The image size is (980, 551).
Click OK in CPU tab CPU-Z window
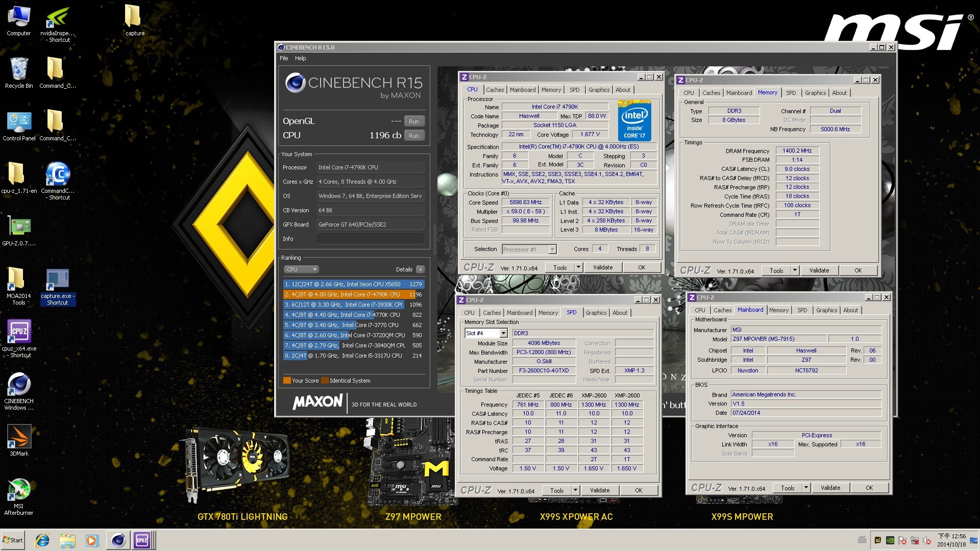click(642, 267)
